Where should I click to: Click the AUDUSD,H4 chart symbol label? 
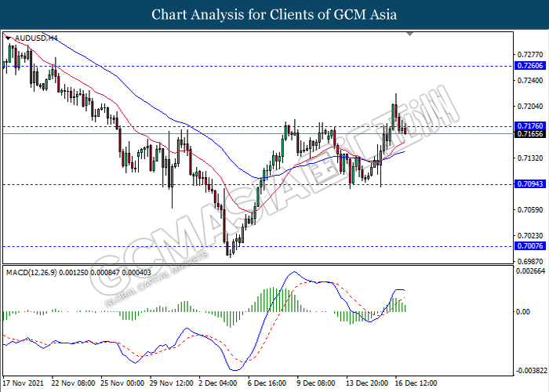(x=36, y=38)
